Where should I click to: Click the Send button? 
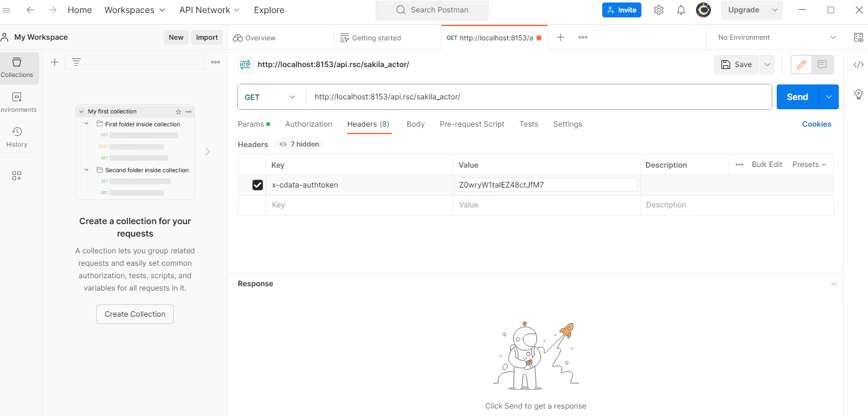[798, 97]
